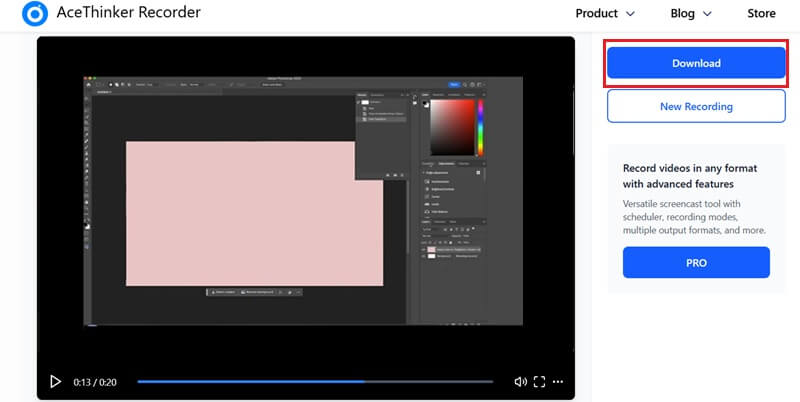Expand the Blog dropdown menu

click(x=691, y=14)
